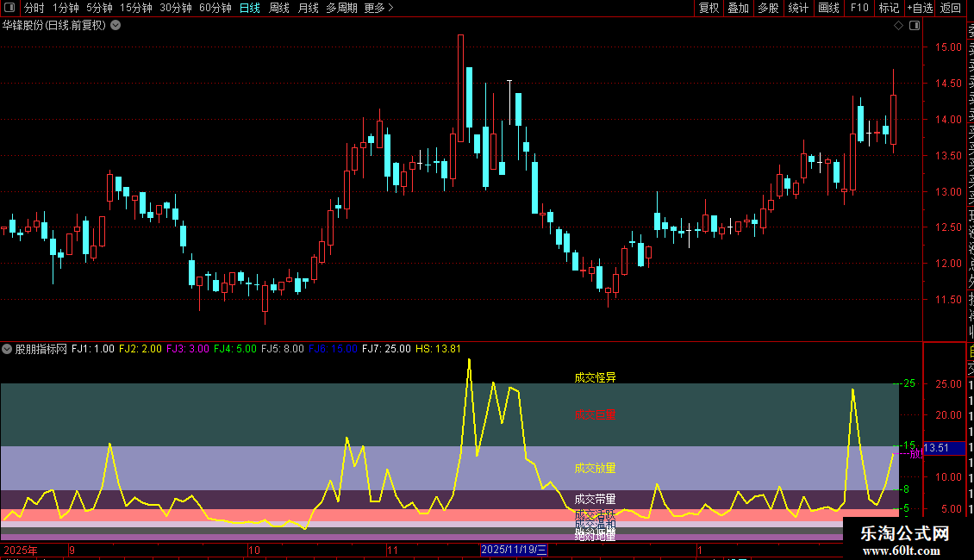Click the 15.00 price axis label
This screenshot has height=560, width=974.
click(948, 47)
